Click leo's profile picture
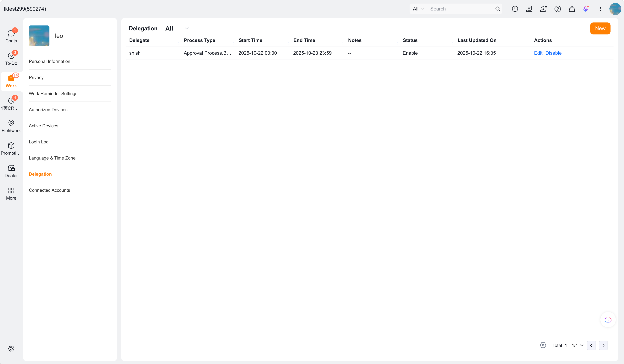Image resolution: width=624 pixels, height=364 pixels. 39,36
